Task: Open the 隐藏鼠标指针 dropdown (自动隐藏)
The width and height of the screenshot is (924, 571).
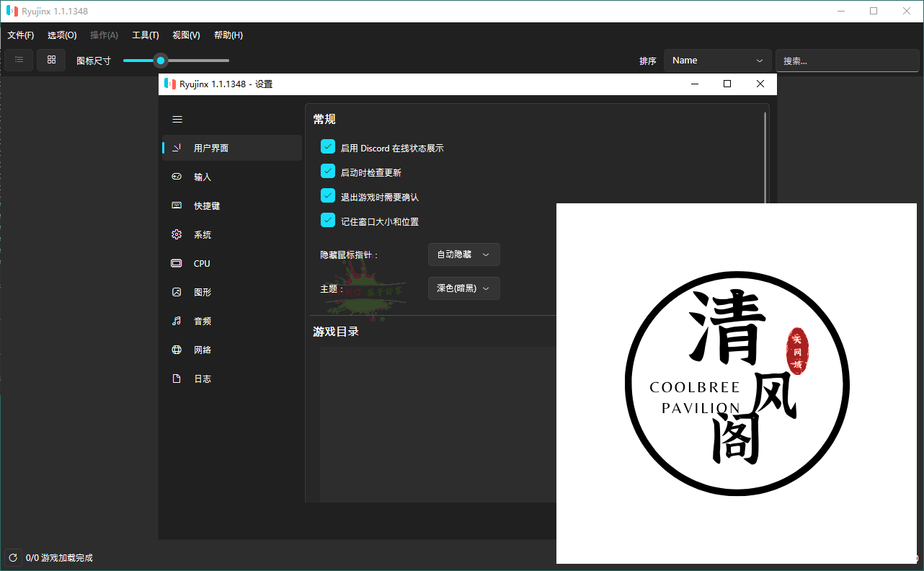Action: [x=463, y=254]
